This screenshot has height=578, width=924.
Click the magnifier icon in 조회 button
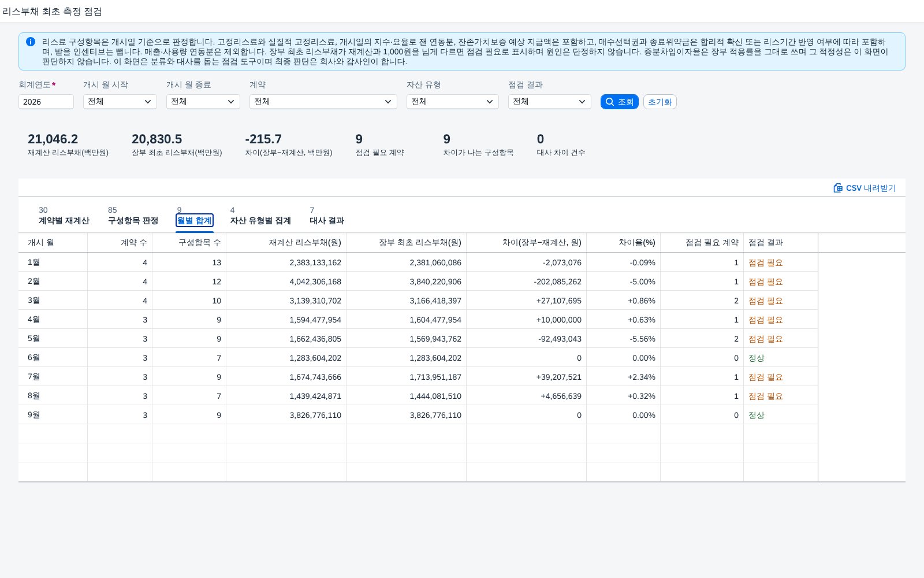(609, 102)
